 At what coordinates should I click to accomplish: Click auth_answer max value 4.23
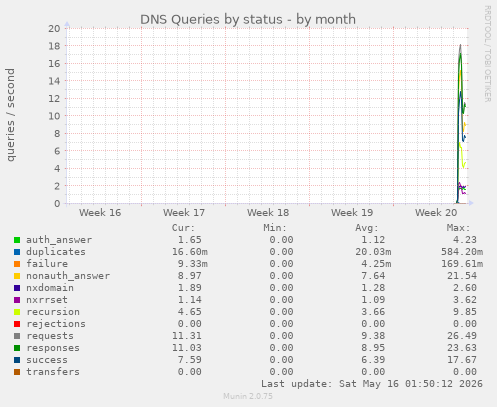tap(465, 240)
